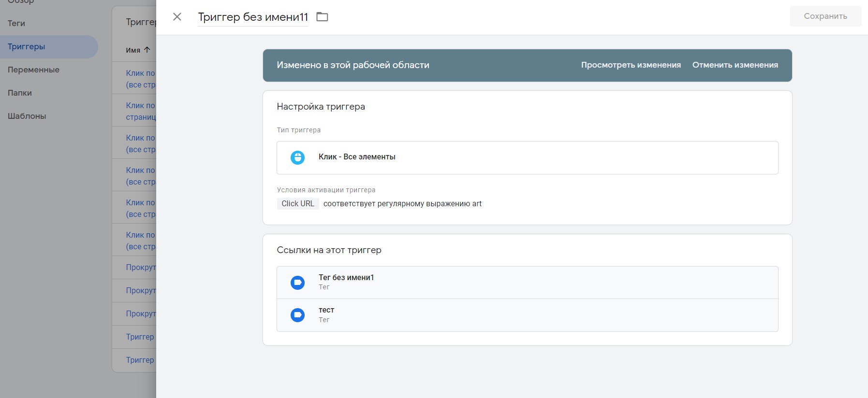The width and height of the screenshot is (868, 398).
Task: Close the trigger editing panel
Action: 177,17
